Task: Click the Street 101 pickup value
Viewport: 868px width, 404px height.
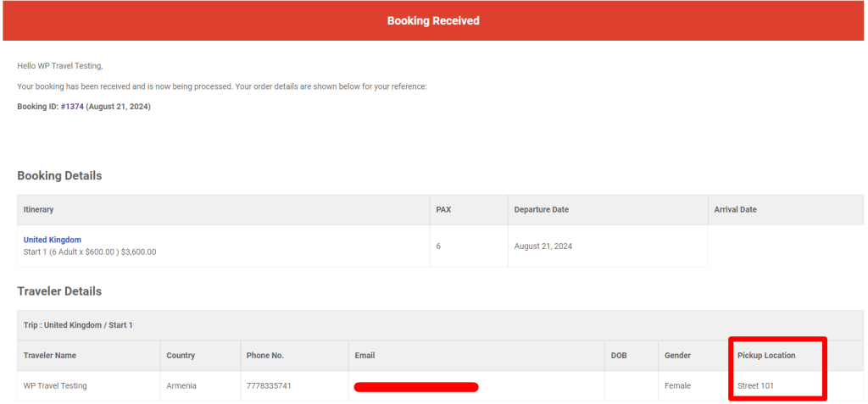Action: 755,386
